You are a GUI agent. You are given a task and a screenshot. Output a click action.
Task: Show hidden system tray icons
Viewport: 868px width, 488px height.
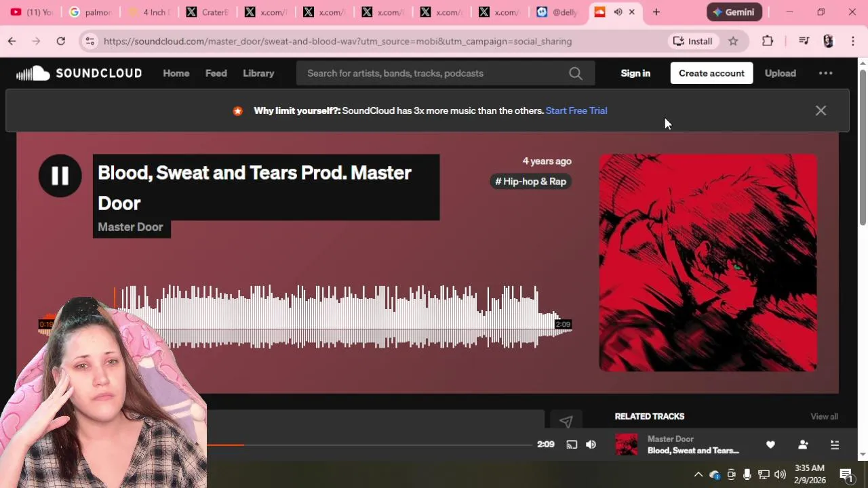(698, 474)
